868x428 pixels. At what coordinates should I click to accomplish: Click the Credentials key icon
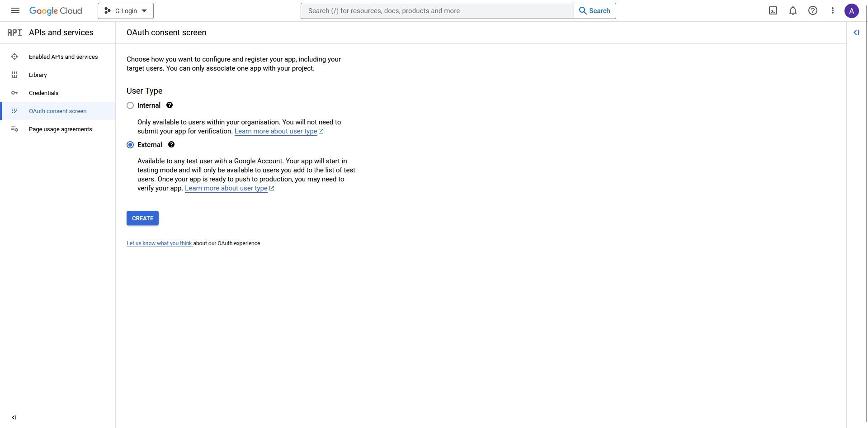coord(15,93)
